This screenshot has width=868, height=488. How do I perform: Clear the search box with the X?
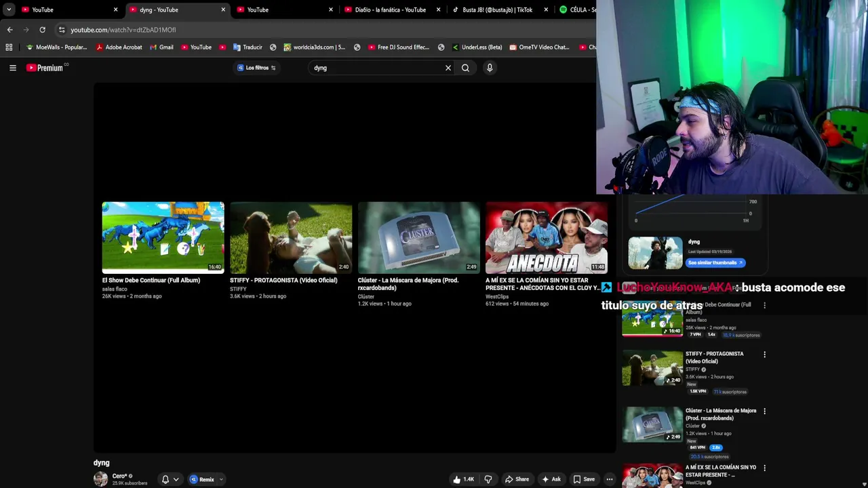pos(448,68)
